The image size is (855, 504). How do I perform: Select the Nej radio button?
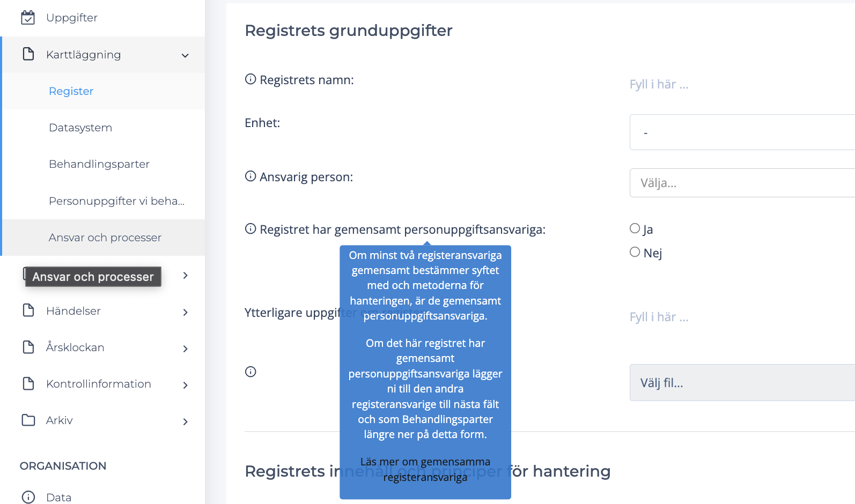coord(635,253)
